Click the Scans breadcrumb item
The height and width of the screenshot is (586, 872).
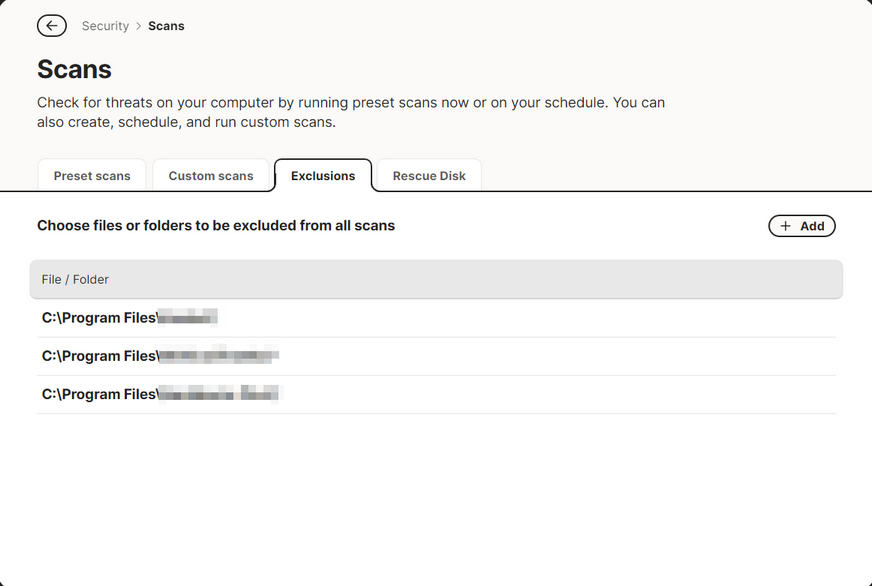point(166,26)
